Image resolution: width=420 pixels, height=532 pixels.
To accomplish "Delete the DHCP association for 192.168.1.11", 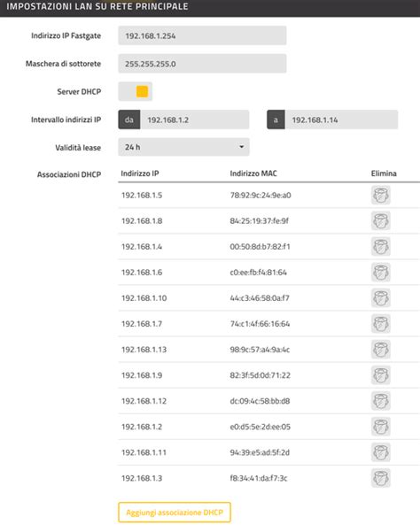I will tap(381, 452).
